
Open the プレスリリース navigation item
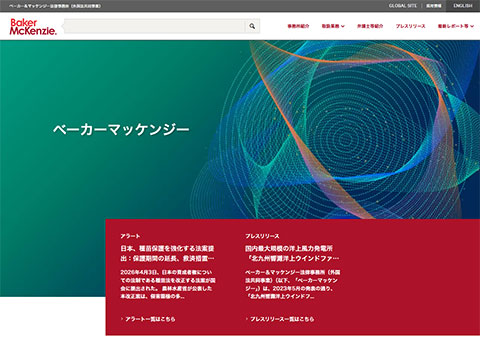tap(410, 26)
